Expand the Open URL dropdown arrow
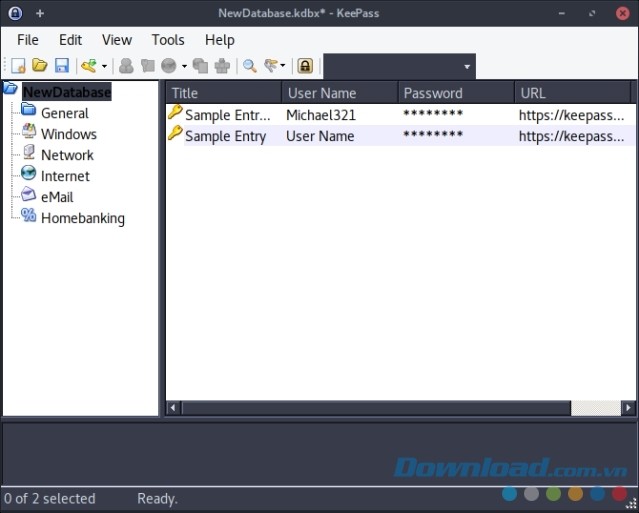Viewport: 639px width, 513px height. click(x=184, y=66)
